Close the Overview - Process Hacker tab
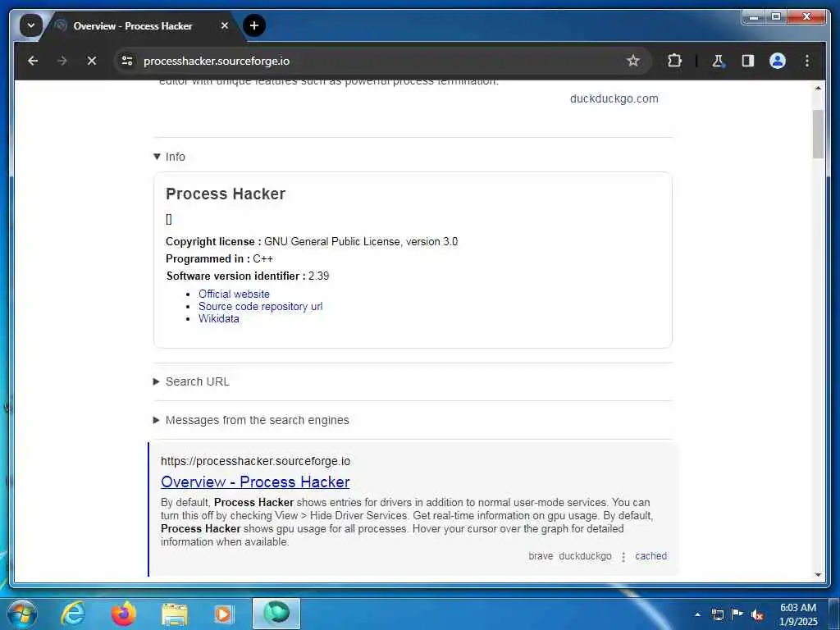The image size is (840, 630). coord(225,25)
